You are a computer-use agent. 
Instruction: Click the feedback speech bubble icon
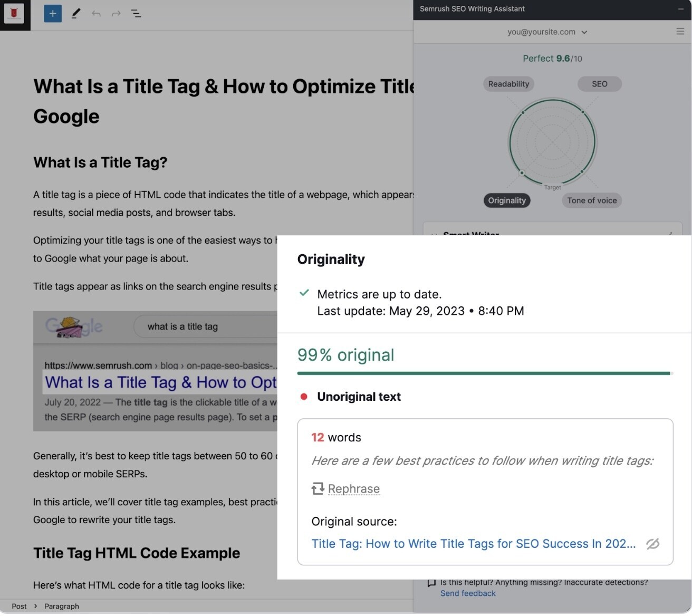point(431,582)
